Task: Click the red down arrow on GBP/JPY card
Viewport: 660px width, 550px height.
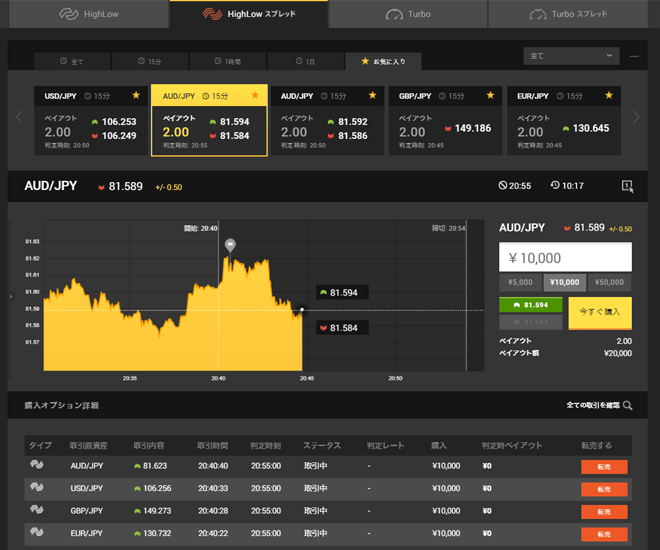Action: click(x=448, y=128)
